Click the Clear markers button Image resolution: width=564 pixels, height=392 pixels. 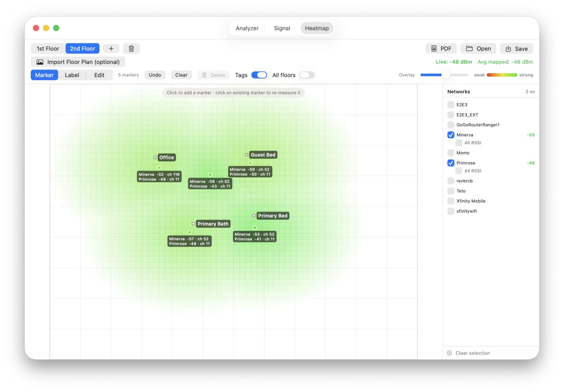[181, 75]
